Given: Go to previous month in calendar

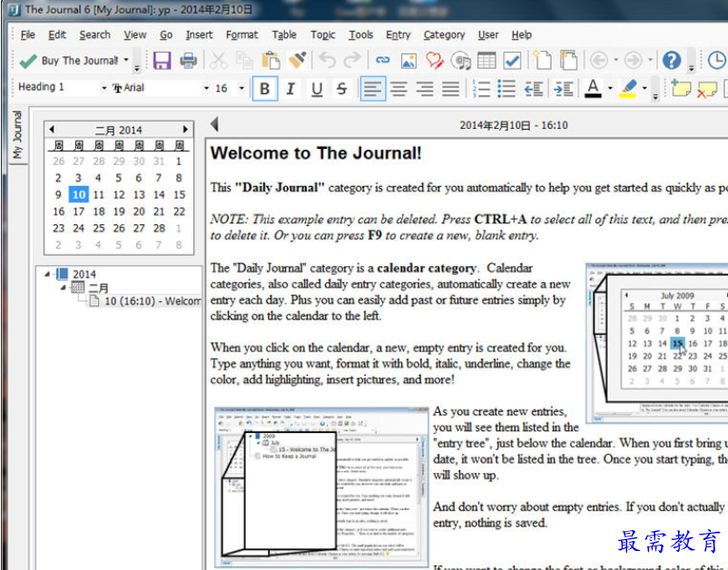Looking at the screenshot, I should [52, 130].
